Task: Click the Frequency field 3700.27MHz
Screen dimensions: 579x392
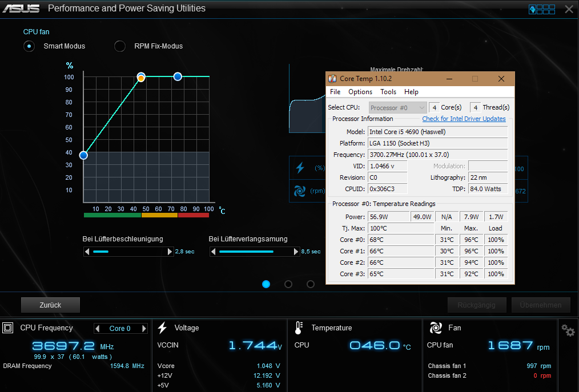Action: coord(437,155)
